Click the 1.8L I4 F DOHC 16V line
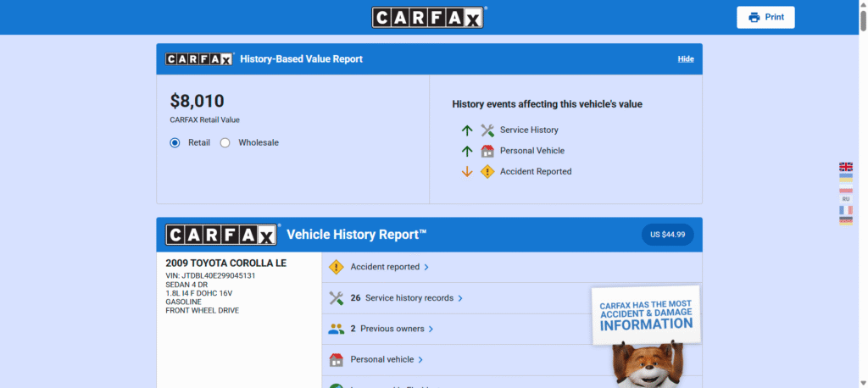The image size is (868, 388). click(x=198, y=293)
